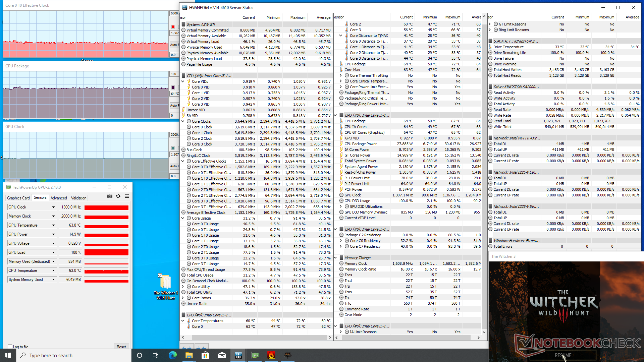
Task: Click the drive icon of S.M.A.R.T.: KINGSTON header
Action: (x=490, y=41)
